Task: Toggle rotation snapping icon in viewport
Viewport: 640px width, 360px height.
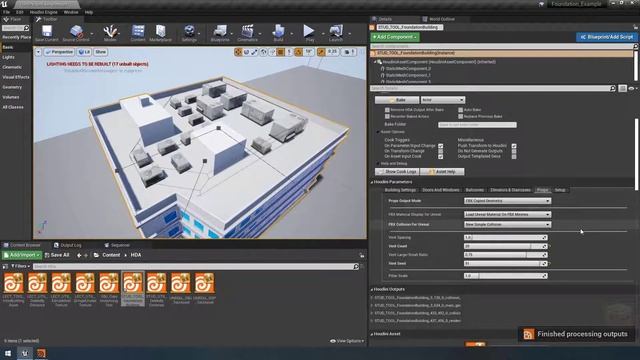Action: pos(299,52)
